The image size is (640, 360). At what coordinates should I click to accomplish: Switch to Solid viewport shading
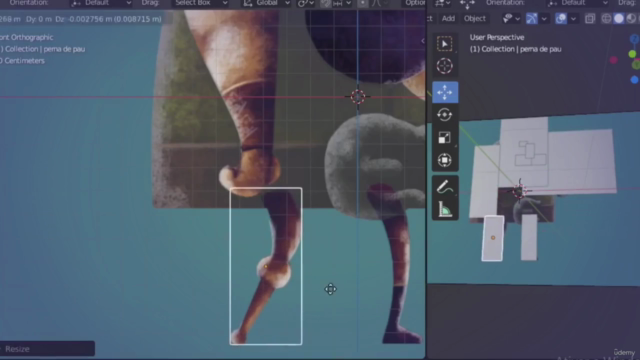pos(619,19)
